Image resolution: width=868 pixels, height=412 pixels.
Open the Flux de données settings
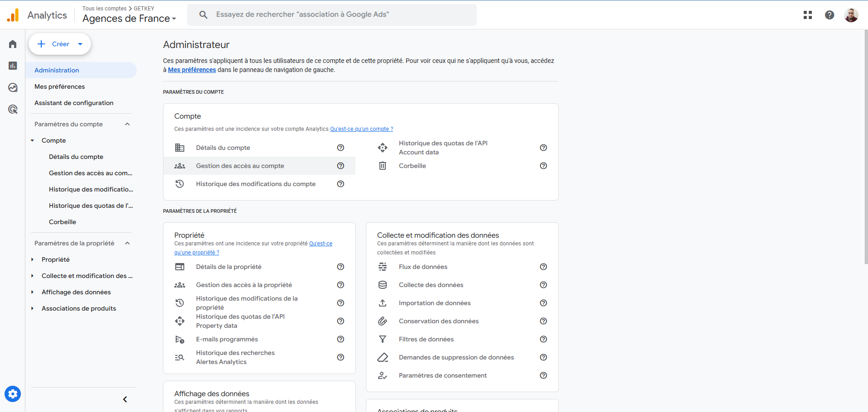coord(423,267)
